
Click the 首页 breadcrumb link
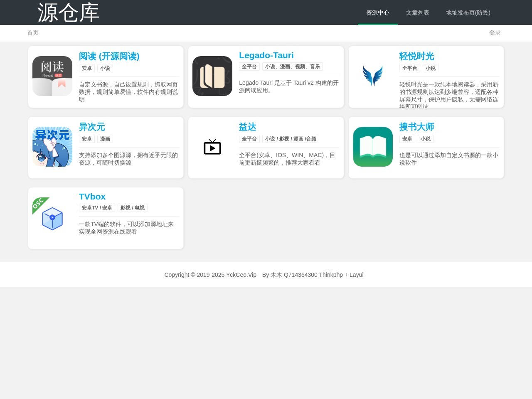coord(33,32)
